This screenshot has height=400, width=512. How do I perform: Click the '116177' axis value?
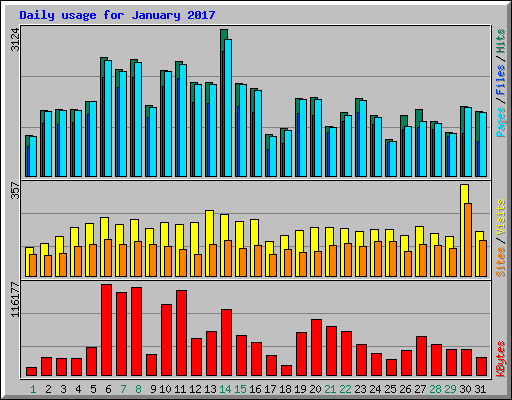15,300
